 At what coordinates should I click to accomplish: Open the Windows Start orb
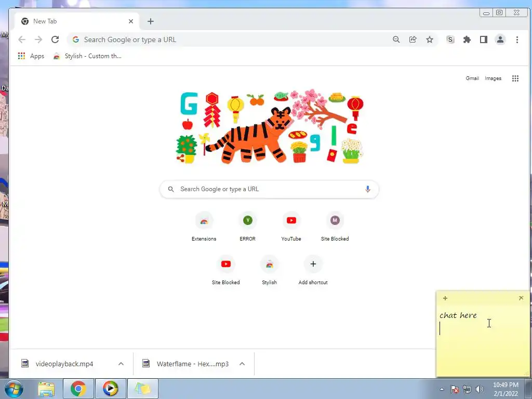(13, 389)
